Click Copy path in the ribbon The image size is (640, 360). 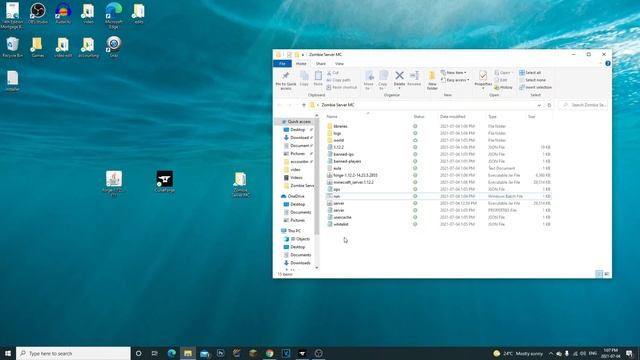pyautogui.click(x=338, y=80)
